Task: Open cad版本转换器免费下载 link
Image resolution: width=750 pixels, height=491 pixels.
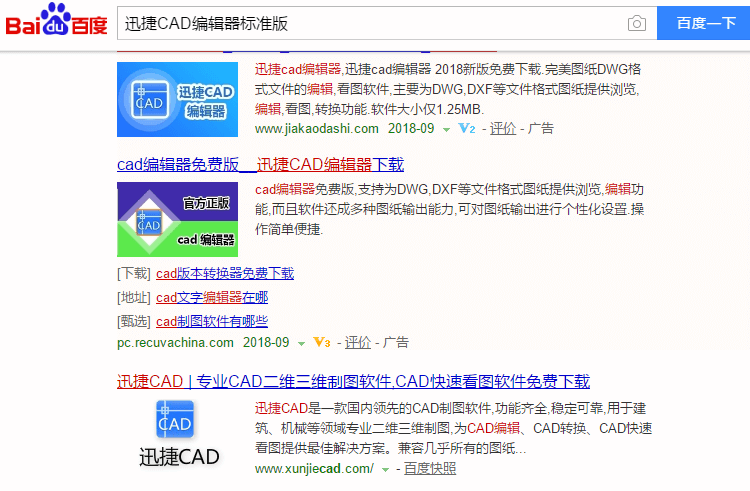Action: coord(225,273)
